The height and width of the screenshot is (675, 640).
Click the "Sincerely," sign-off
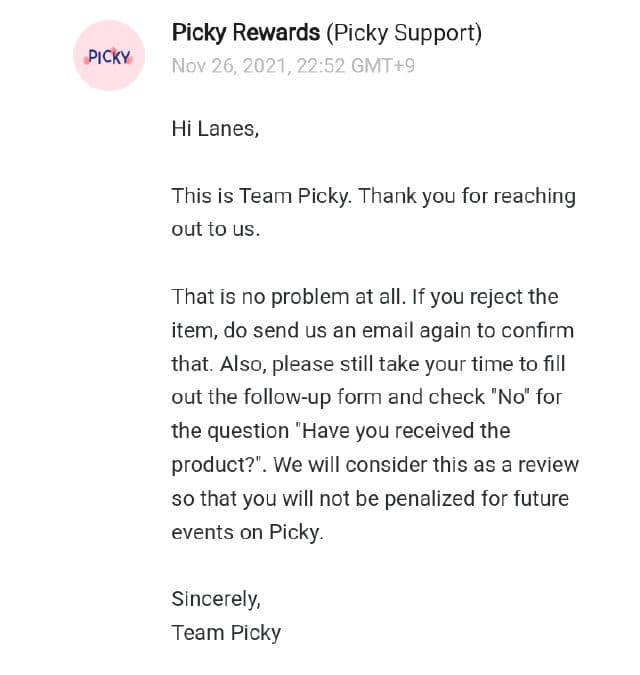[x=216, y=599]
